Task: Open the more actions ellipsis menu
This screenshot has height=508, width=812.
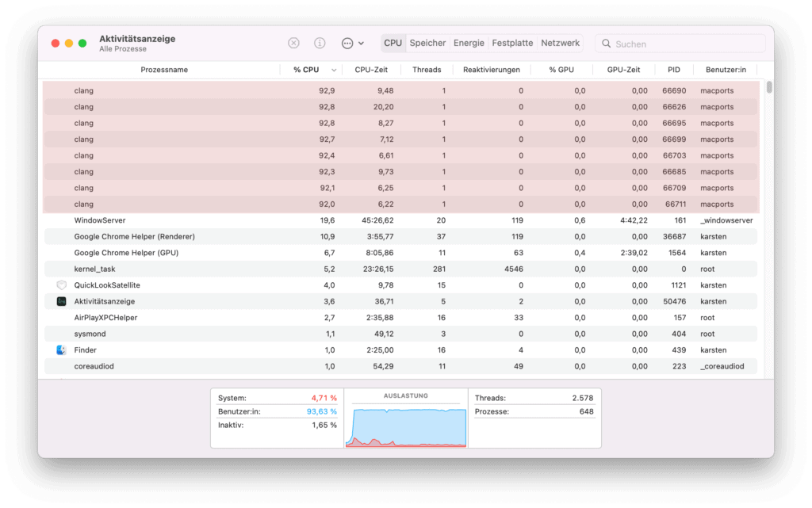Action: point(353,44)
